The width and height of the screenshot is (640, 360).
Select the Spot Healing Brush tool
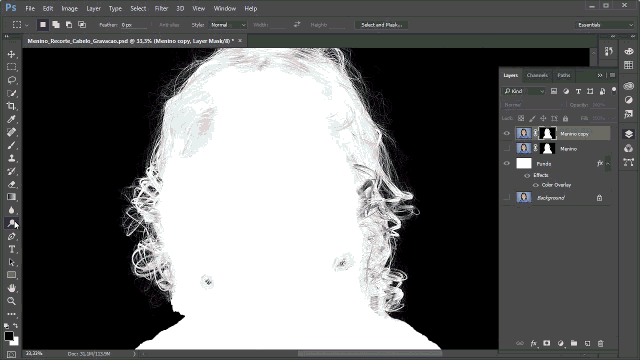pyautogui.click(x=11, y=132)
